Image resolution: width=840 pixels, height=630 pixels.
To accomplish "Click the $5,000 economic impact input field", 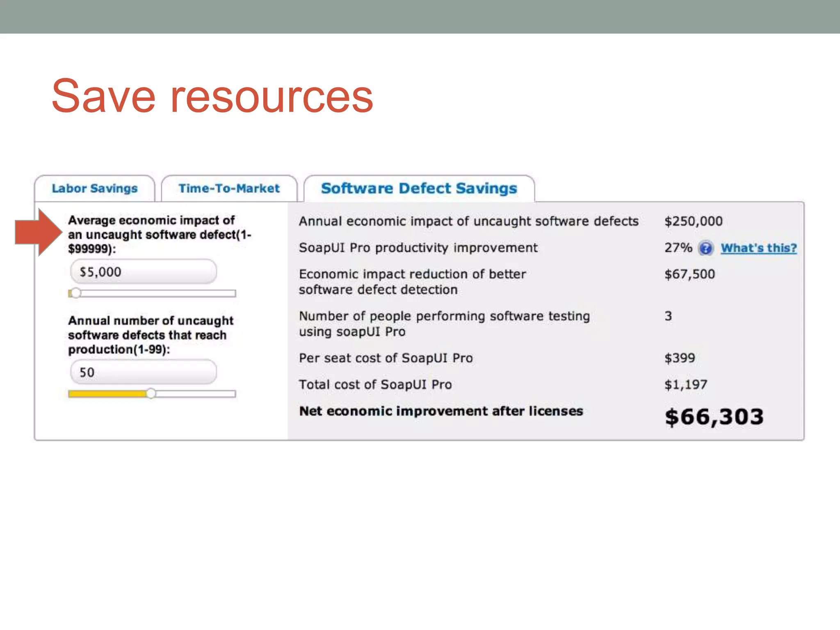I will [x=143, y=272].
